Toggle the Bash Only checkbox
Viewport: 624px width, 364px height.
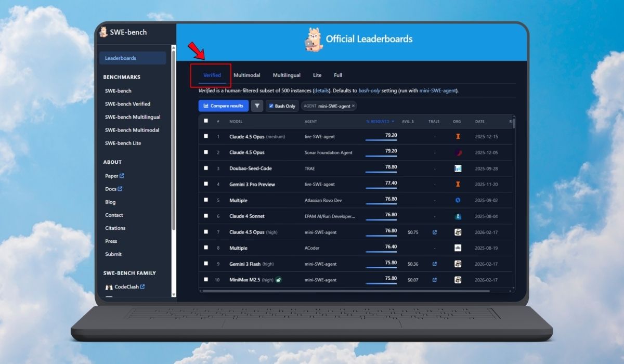pyautogui.click(x=270, y=106)
